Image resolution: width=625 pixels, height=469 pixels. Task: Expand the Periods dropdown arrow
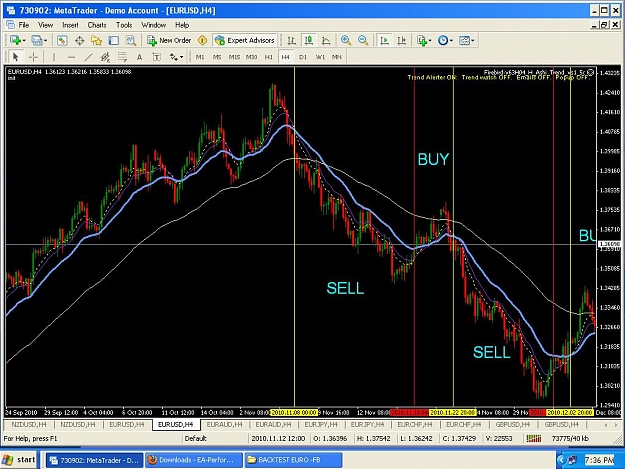tap(451, 41)
